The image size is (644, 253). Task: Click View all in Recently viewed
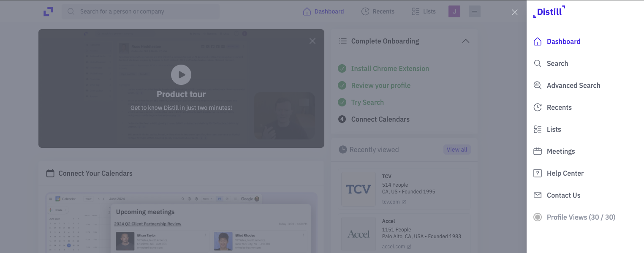pos(457,150)
